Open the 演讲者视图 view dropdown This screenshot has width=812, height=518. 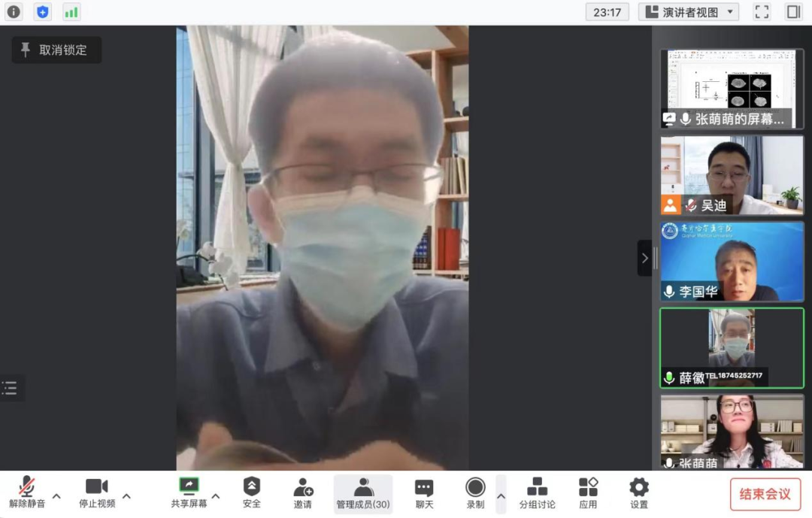[x=689, y=12]
